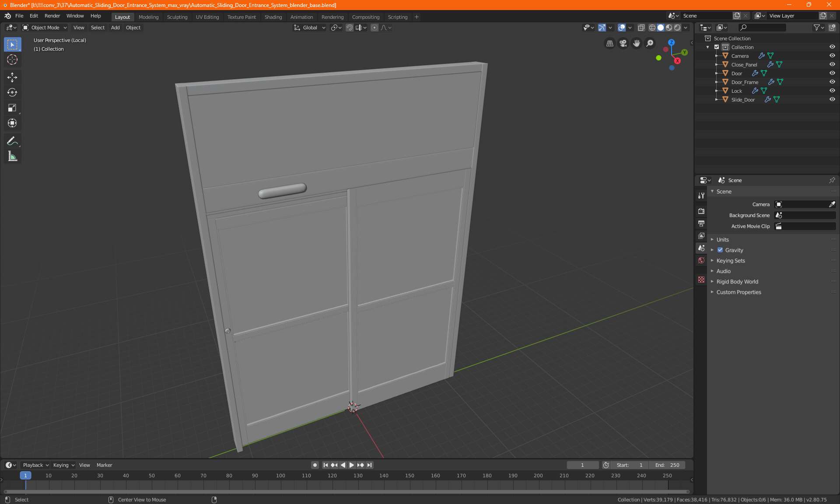Select the Move tool in toolbar

(12, 77)
